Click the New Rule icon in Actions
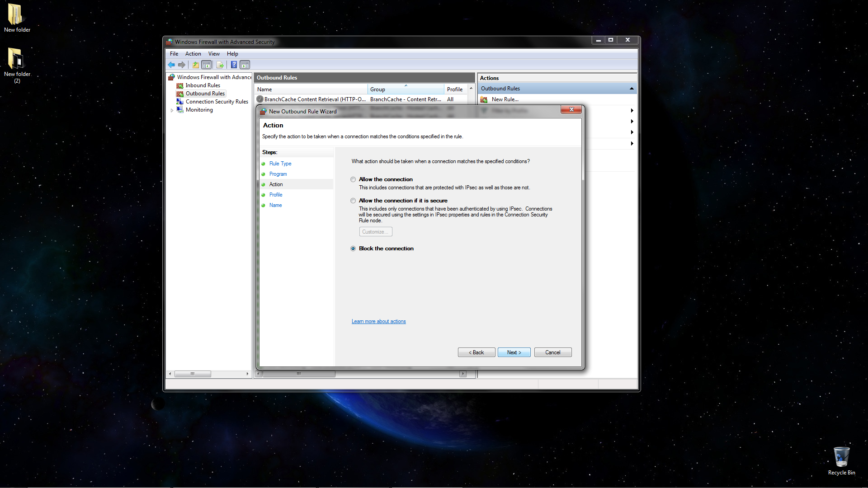 pos(484,99)
